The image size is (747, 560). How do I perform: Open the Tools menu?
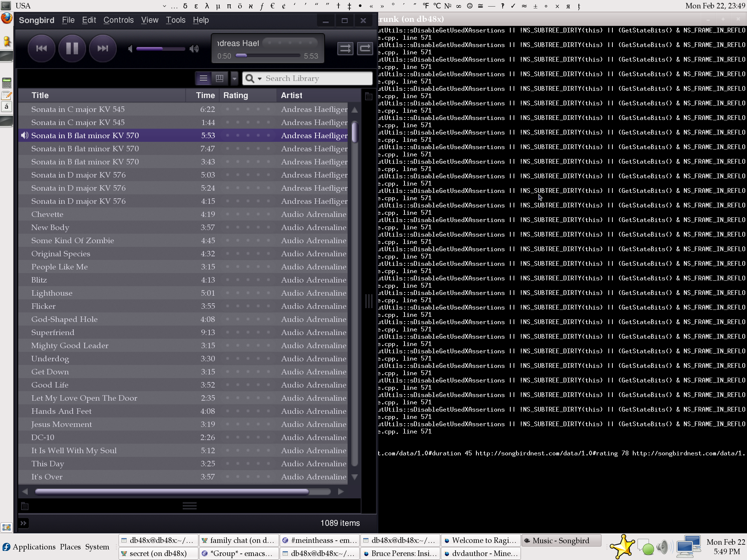pyautogui.click(x=176, y=20)
